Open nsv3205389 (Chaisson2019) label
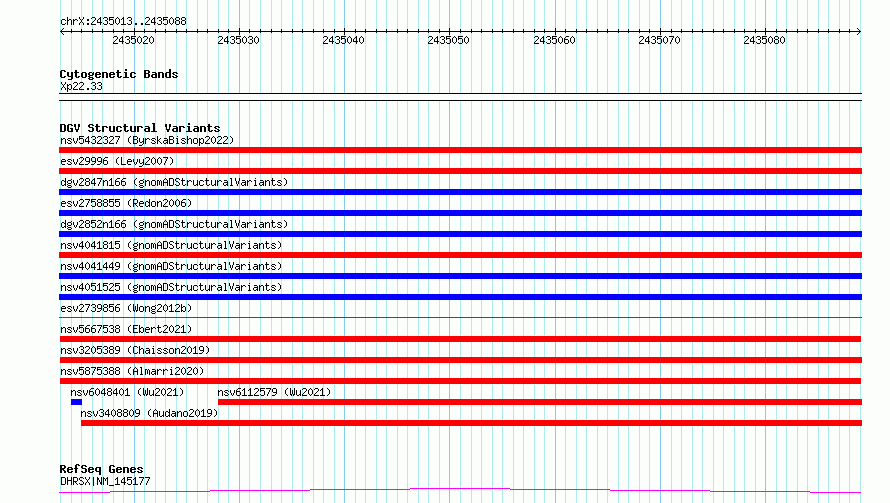Screen dimensions: 890x503 tap(135, 350)
